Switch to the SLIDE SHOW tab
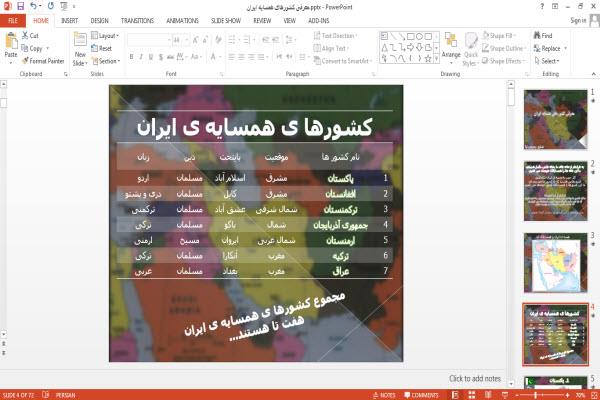The image size is (600, 400). pos(226,21)
